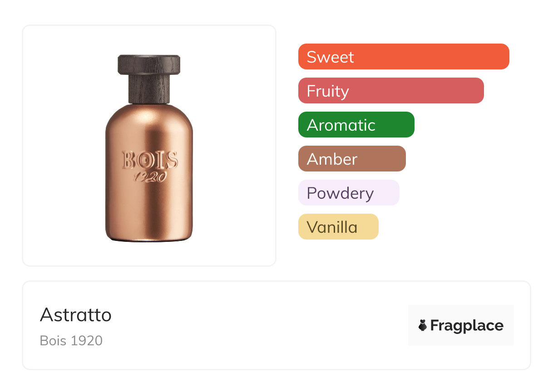Choose the yellow Vanilla accord bar
Screen dimensions: 553x392
click(338, 226)
